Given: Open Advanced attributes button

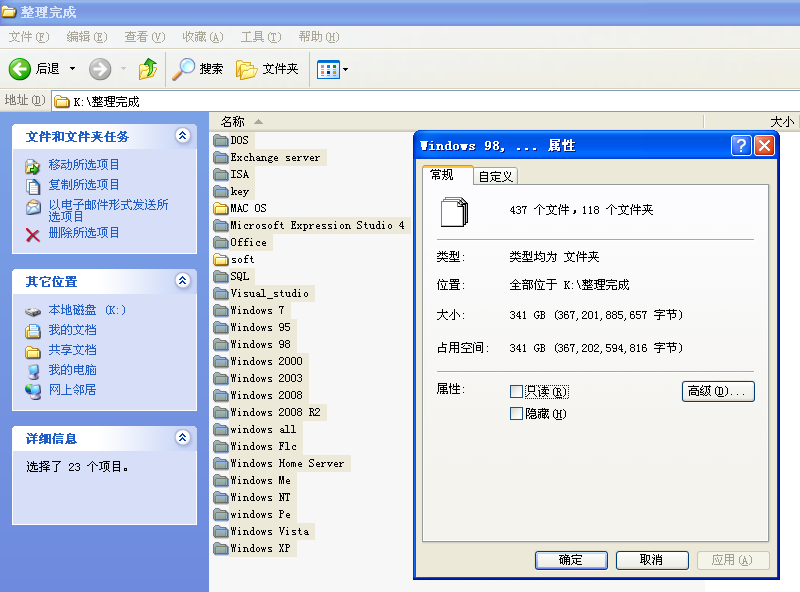Looking at the screenshot, I should click(x=718, y=391).
